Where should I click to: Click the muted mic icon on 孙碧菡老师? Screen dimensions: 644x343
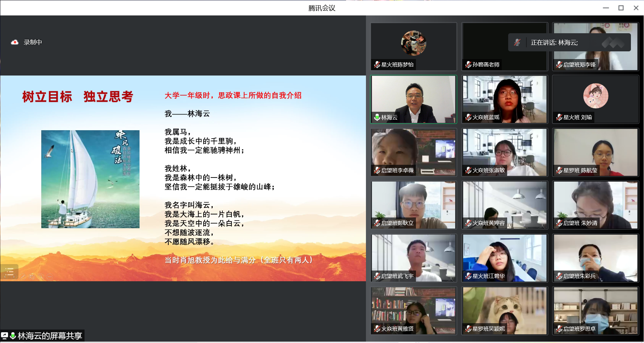[x=468, y=64]
